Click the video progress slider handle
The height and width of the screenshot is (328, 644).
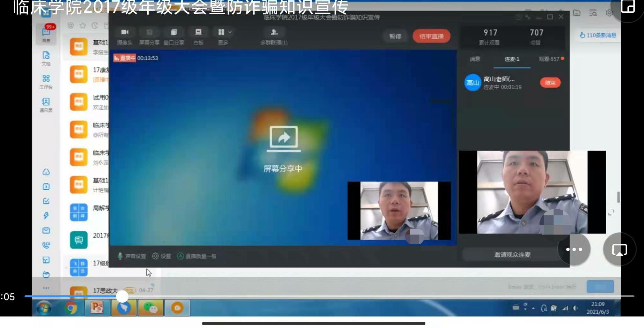122,296
